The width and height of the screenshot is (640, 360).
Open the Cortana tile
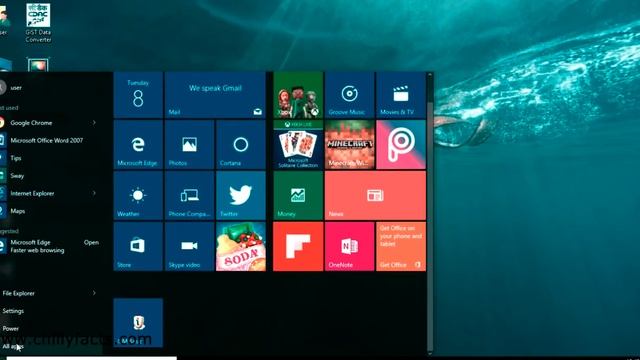tap(241, 144)
